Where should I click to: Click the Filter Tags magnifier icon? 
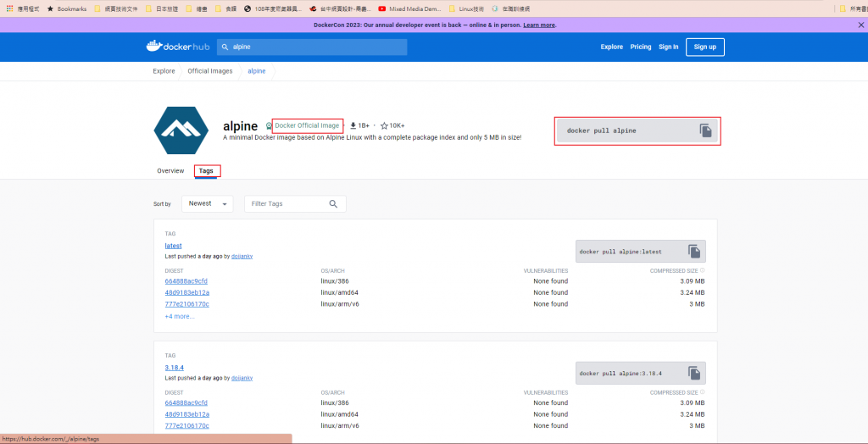pos(333,203)
